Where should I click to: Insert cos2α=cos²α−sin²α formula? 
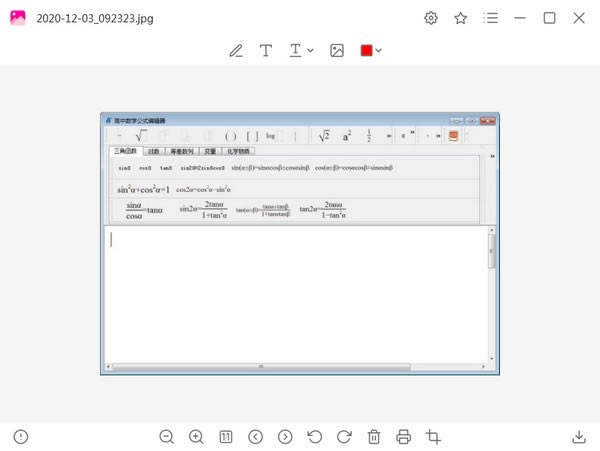203,189
